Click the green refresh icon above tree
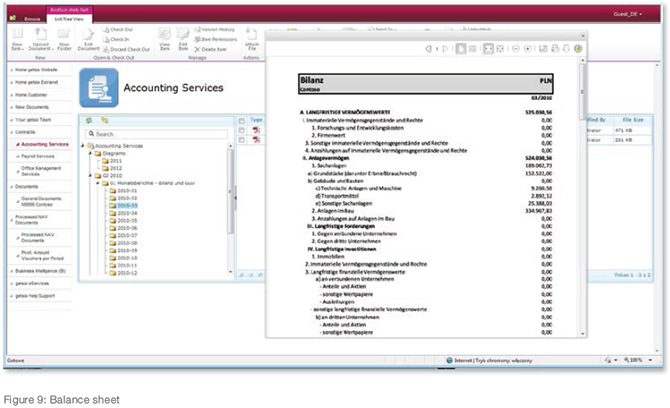 89,120
